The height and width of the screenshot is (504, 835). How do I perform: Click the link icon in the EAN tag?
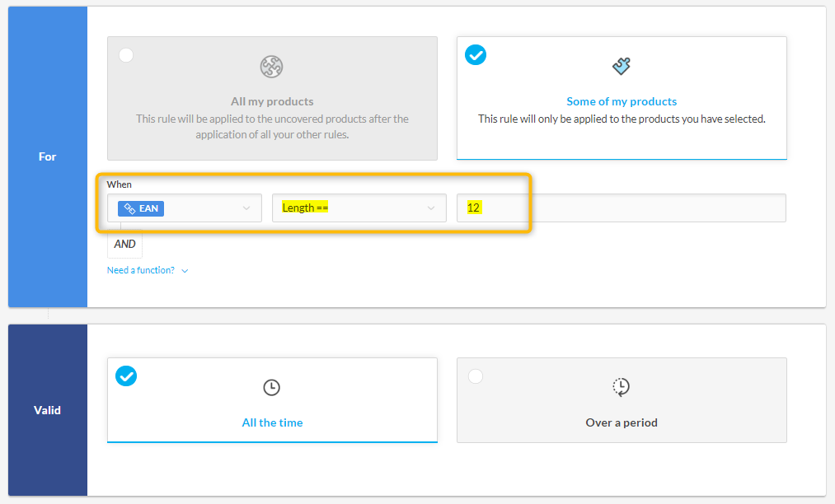(x=129, y=209)
